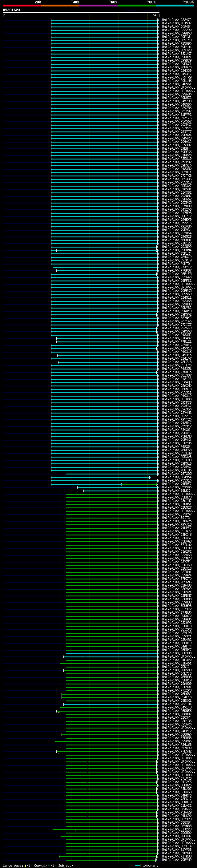Image resolution: width=197 pixels, height=868 pixels.
Task: Open the UniRef100_B9GQ08 hit
Action: [176, 33]
